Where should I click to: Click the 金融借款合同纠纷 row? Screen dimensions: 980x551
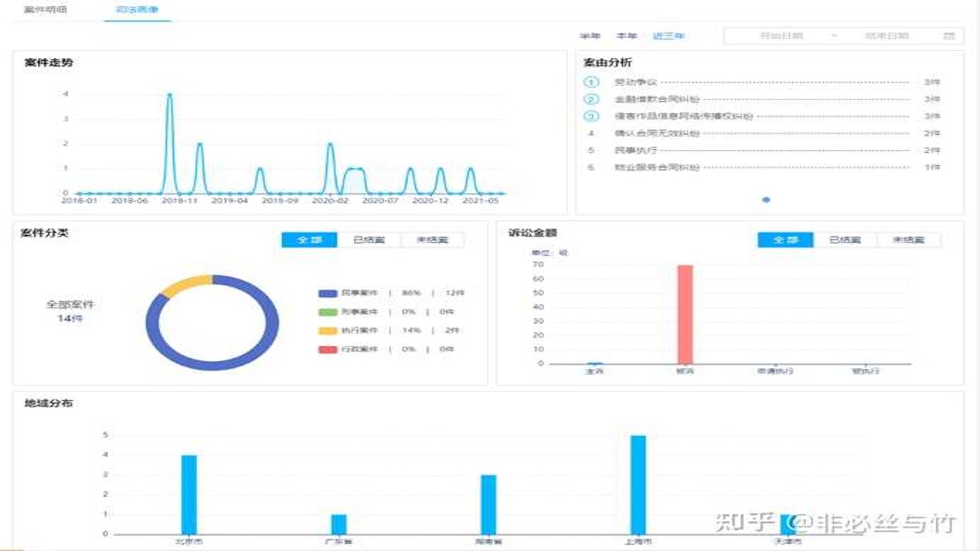[x=763, y=99]
